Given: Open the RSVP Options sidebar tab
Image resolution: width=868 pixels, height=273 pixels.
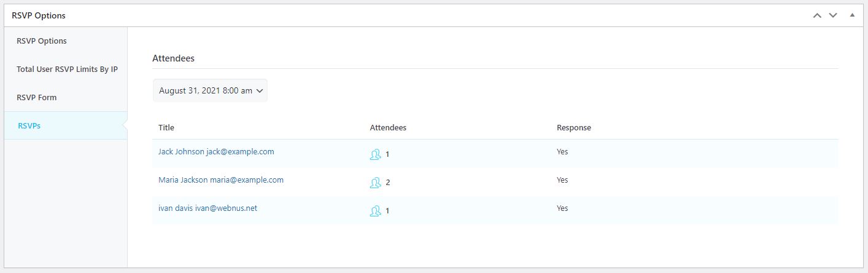Looking at the screenshot, I should [42, 41].
